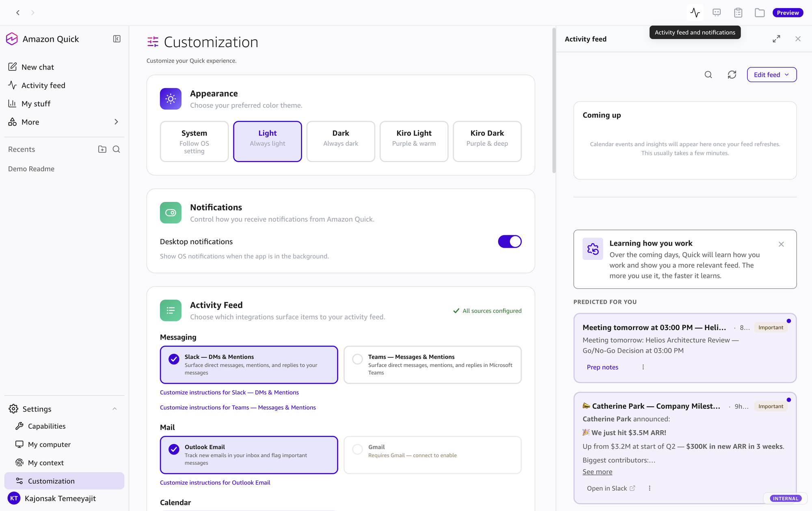Click Customize instructions for Outlook Email link
Screen dimensions: 812x511
click(x=215, y=483)
